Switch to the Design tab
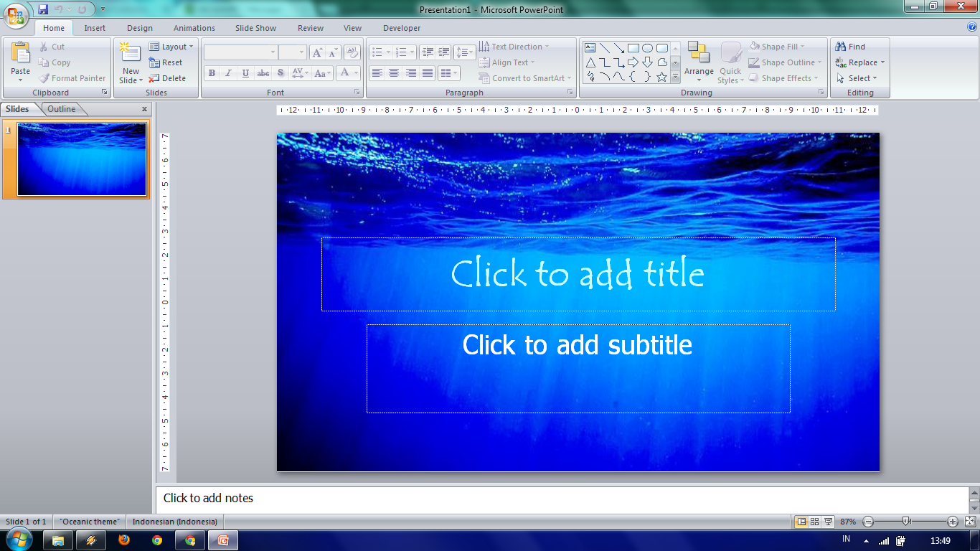Image resolution: width=980 pixels, height=551 pixels. pyautogui.click(x=139, y=28)
